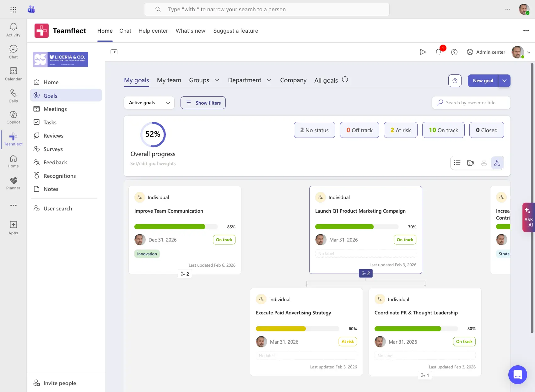This screenshot has width=535, height=392.
Task: Expand the Groups dropdown
Action: tap(204, 80)
